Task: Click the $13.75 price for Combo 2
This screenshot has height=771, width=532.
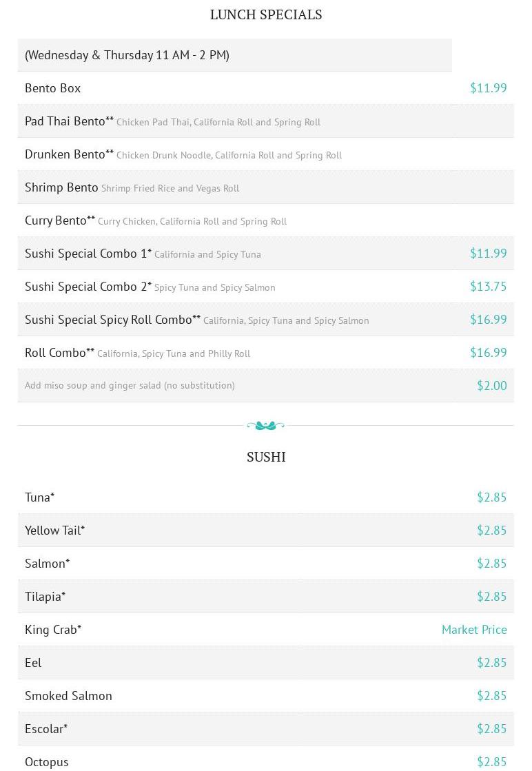Action: pyautogui.click(x=488, y=286)
